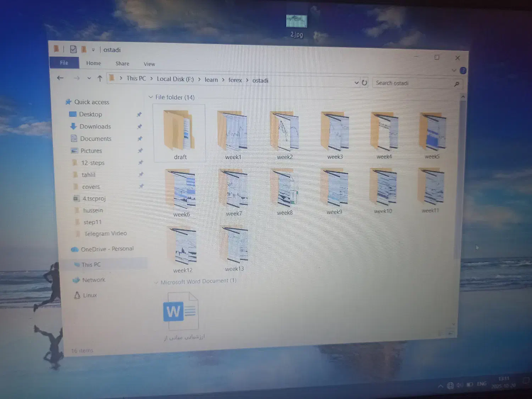Collapse the File folder group

pyautogui.click(x=151, y=97)
